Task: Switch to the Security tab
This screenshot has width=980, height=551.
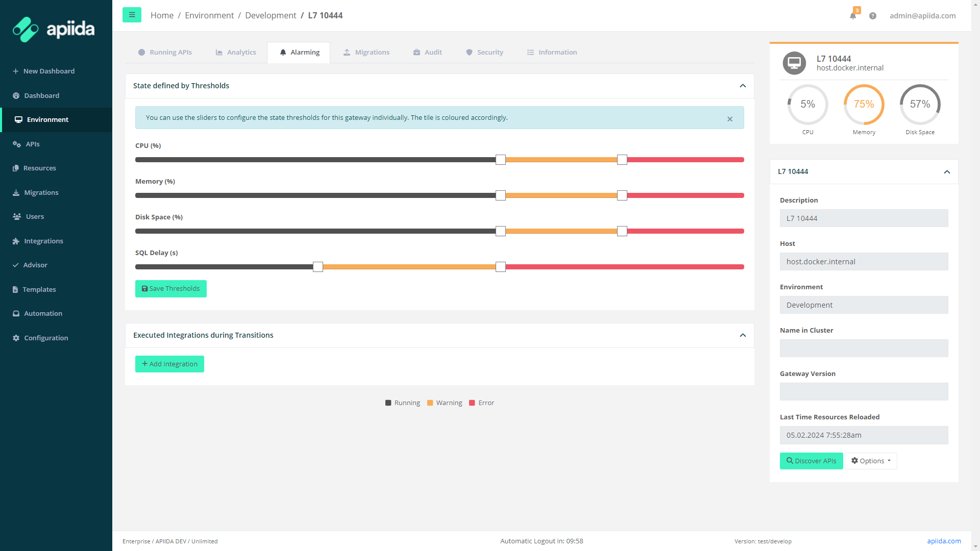Action: tap(484, 52)
